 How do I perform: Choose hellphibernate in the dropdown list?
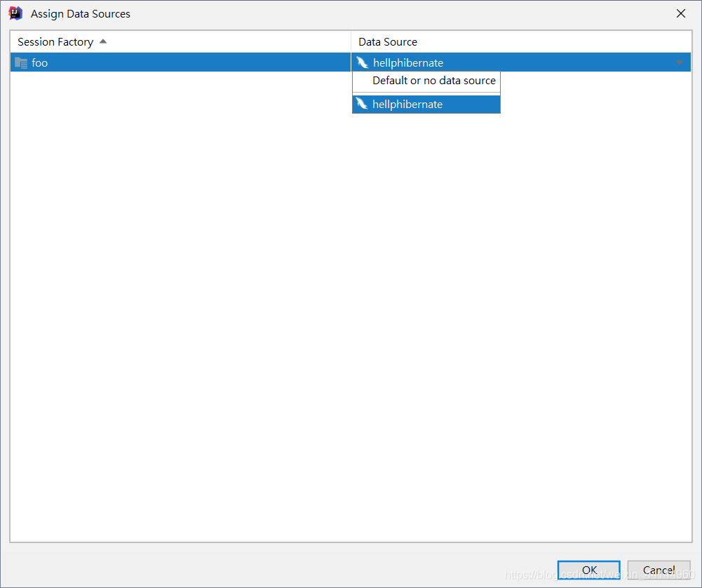coord(426,104)
